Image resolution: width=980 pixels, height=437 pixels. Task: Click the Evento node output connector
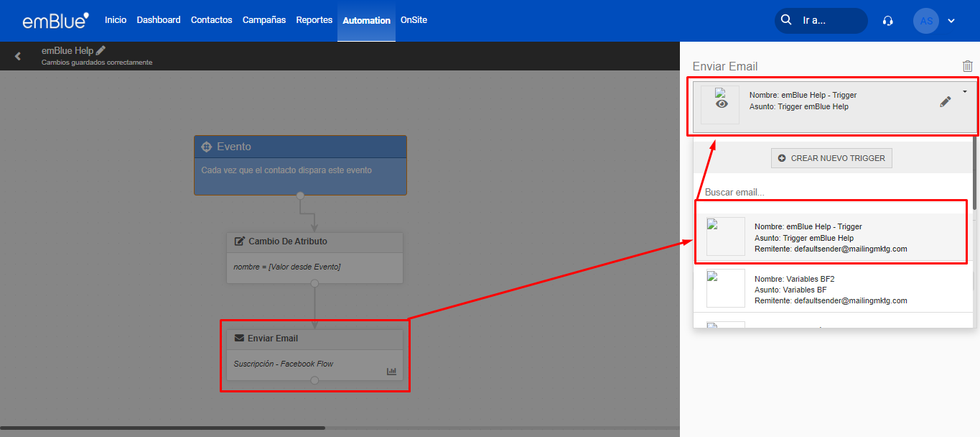[x=300, y=195]
